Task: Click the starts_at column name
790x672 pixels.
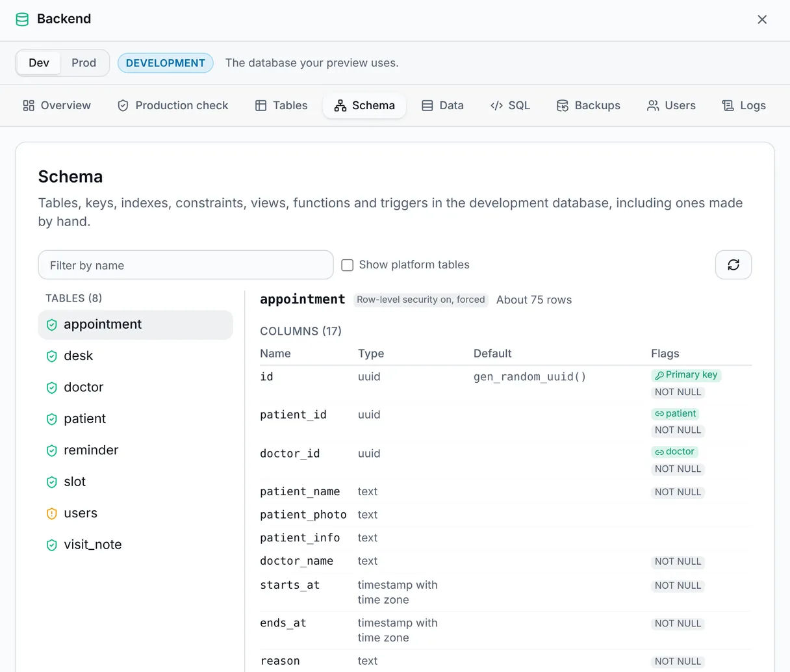Action: pyautogui.click(x=290, y=585)
